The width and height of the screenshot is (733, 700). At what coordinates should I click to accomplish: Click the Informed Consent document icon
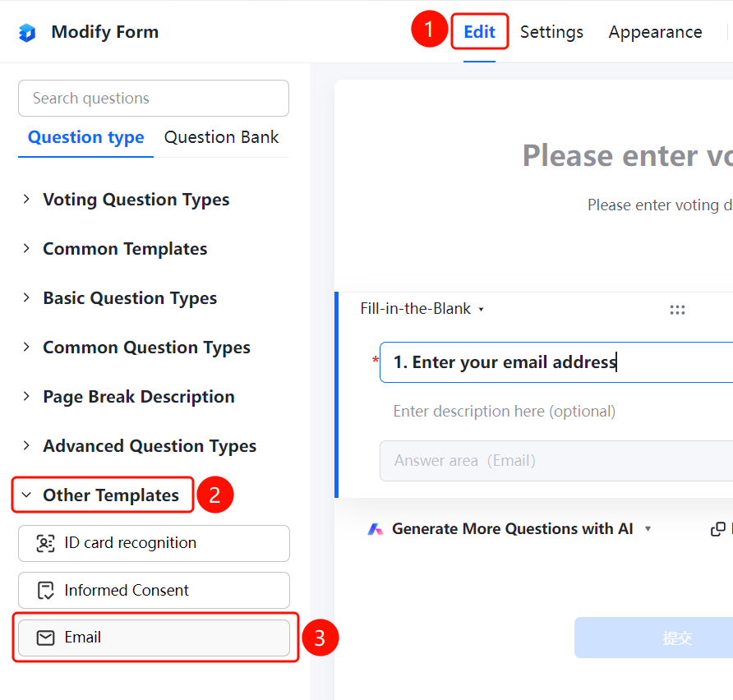(45, 590)
